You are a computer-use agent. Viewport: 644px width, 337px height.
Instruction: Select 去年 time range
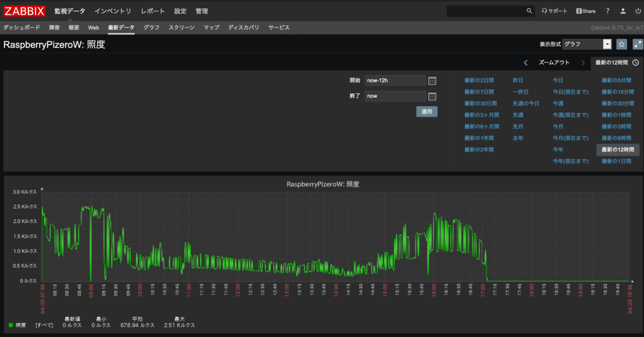(518, 138)
